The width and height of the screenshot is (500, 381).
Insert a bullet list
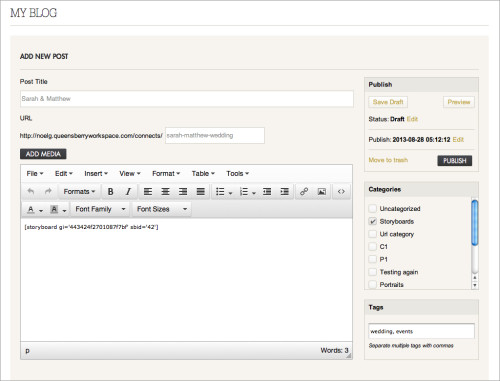click(220, 192)
